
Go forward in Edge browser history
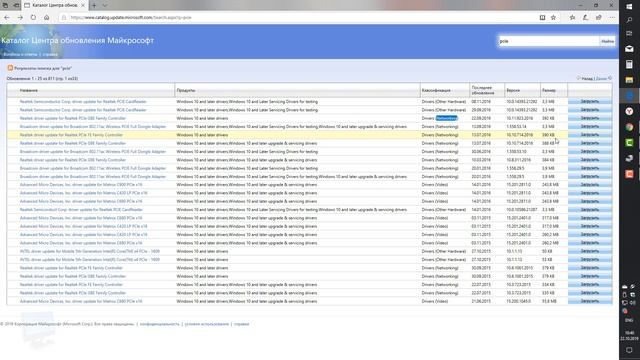coord(20,18)
